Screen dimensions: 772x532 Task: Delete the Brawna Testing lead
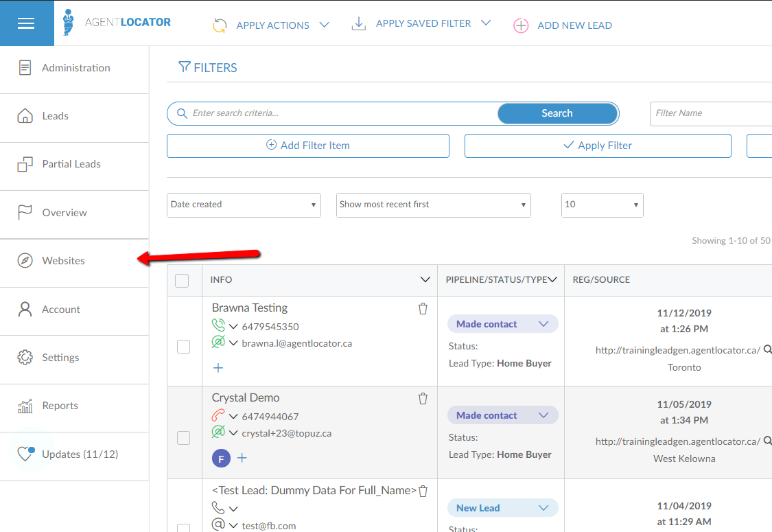[423, 309]
